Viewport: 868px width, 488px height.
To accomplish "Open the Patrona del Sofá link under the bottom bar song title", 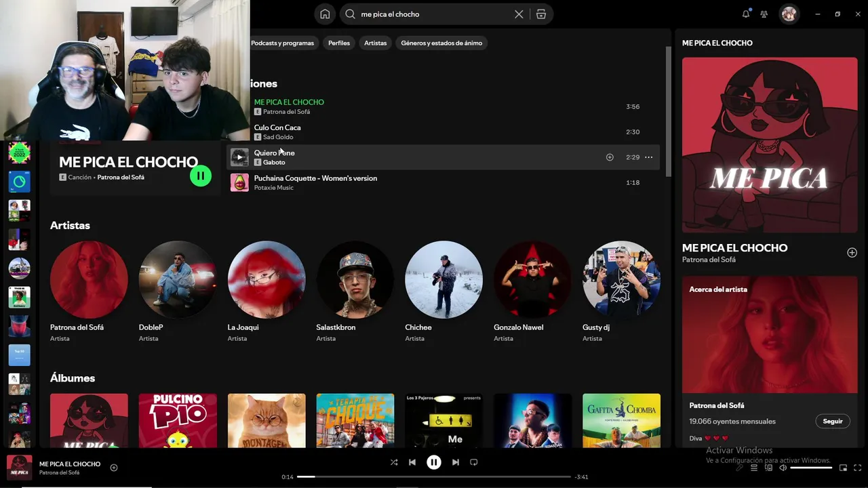I will point(60,472).
